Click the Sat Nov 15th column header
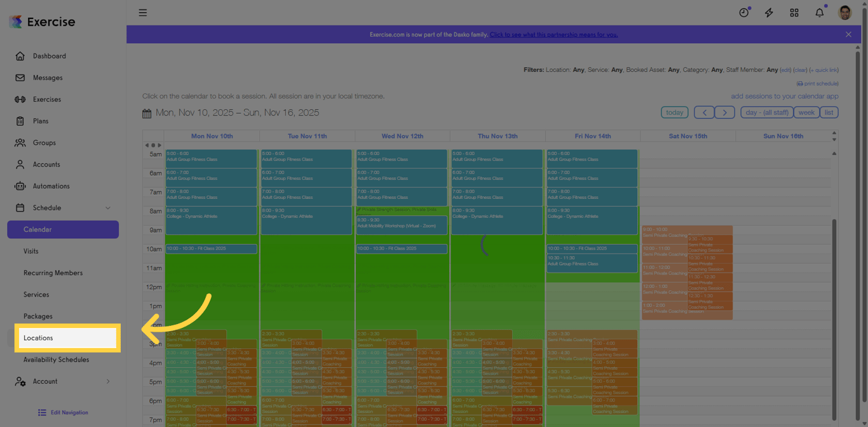The image size is (868, 427). 688,136
